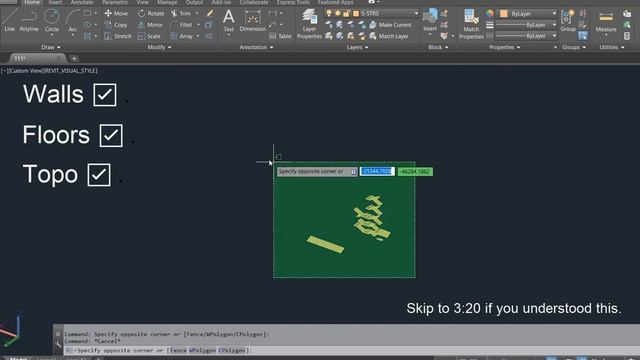Choose the Rectangle tool in Draw panel

pyautogui.click(x=87, y=13)
